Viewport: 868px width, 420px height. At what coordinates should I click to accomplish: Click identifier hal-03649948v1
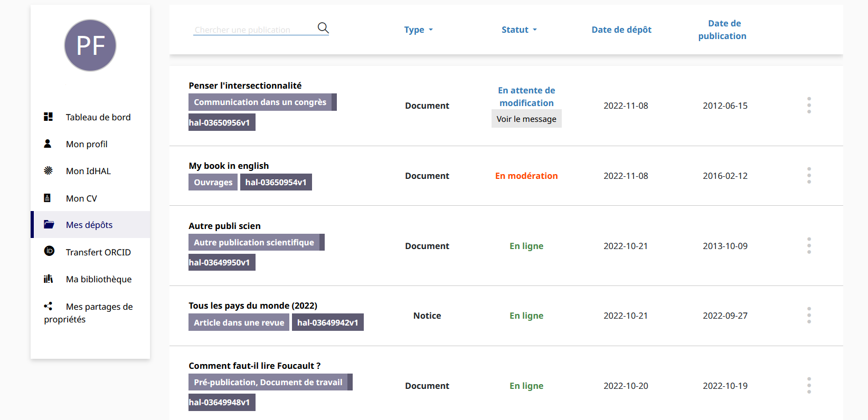click(x=222, y=402)
